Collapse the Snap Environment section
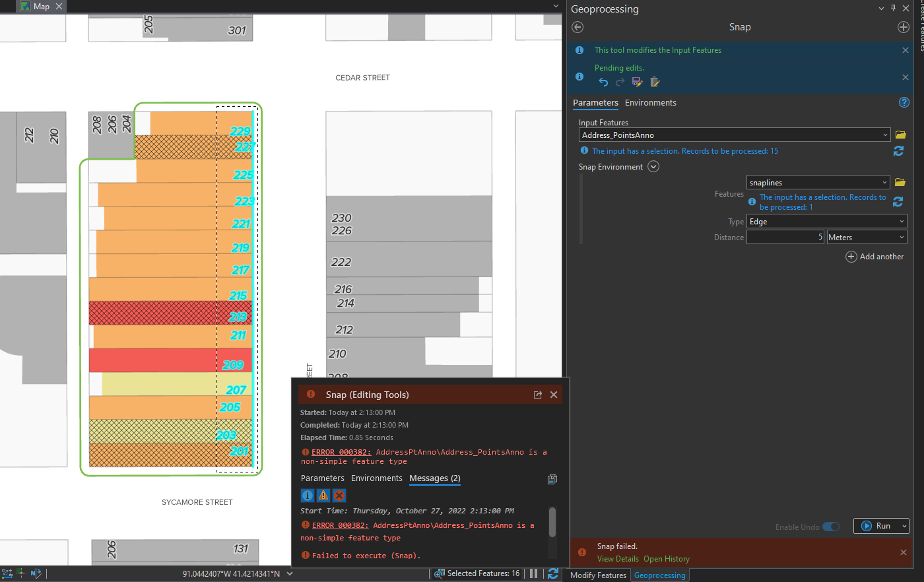 653,166
